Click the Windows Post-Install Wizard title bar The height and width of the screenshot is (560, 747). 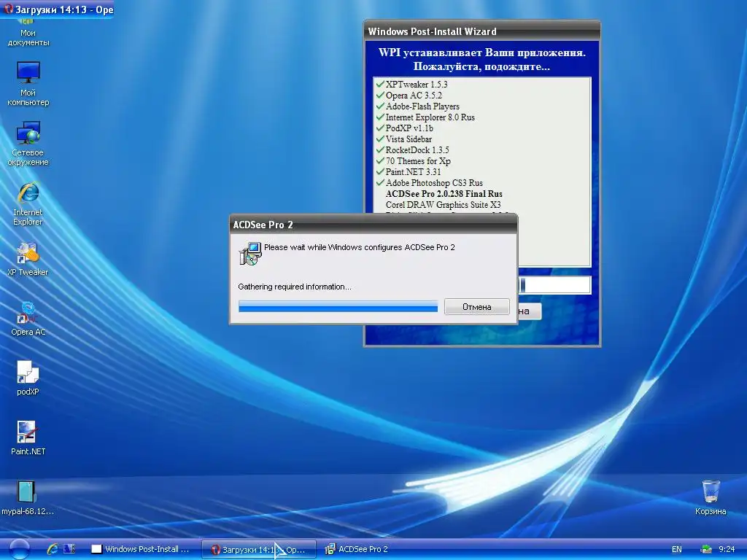point(481,31)
